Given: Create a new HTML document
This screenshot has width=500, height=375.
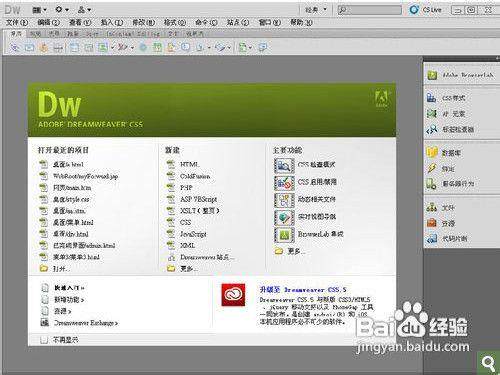Looking at the screenshot, I should pos(189,164).
